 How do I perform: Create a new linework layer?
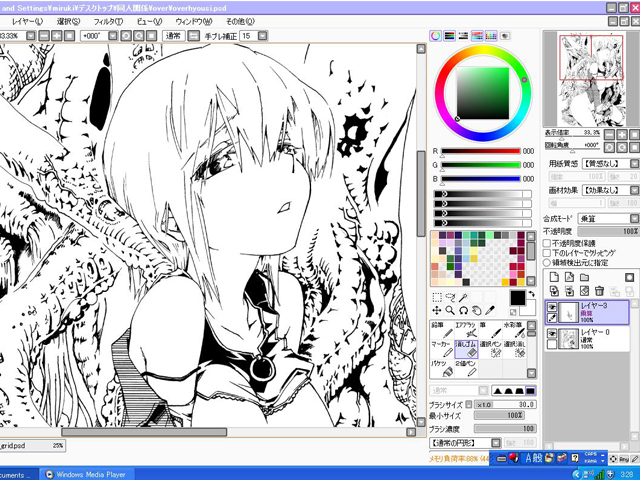click(569, 277)
